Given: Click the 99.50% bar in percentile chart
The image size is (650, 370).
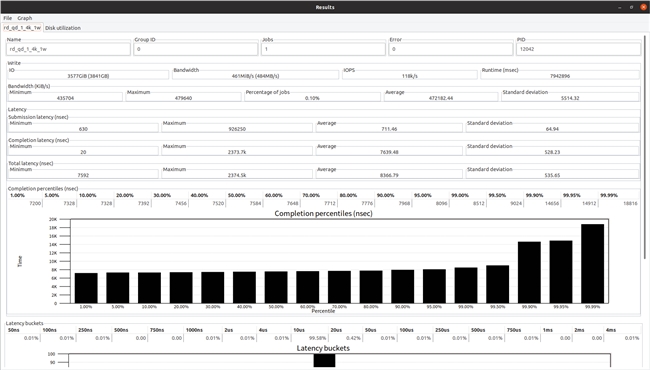Looking at the screenshot, I should (497, 284).
